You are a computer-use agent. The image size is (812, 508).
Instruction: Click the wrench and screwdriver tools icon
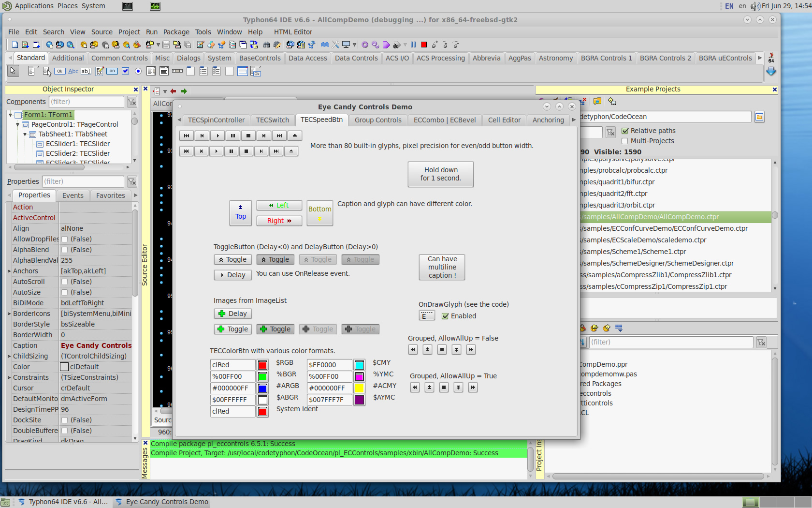tap(335, 45)
